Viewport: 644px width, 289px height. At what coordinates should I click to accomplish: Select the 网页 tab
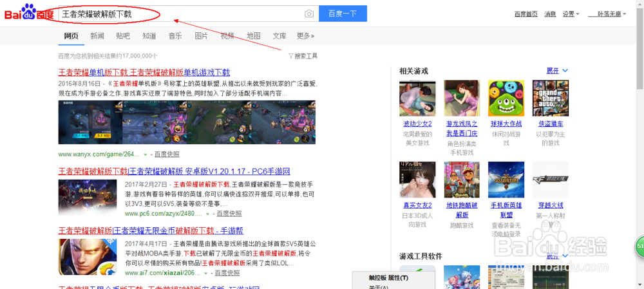click(x=71, y=35)
